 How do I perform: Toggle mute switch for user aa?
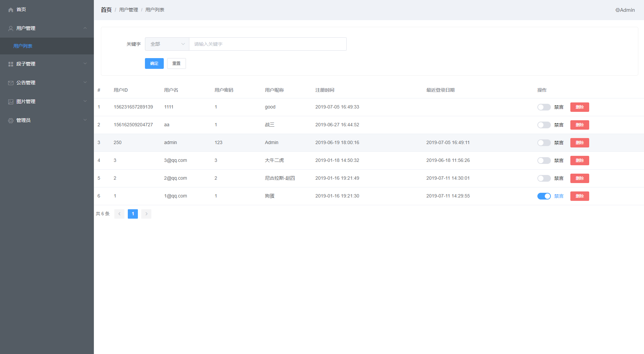[x=544, y=125]
